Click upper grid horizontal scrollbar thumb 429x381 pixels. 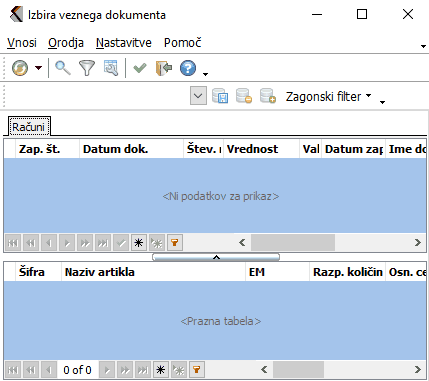pos(293,242)
